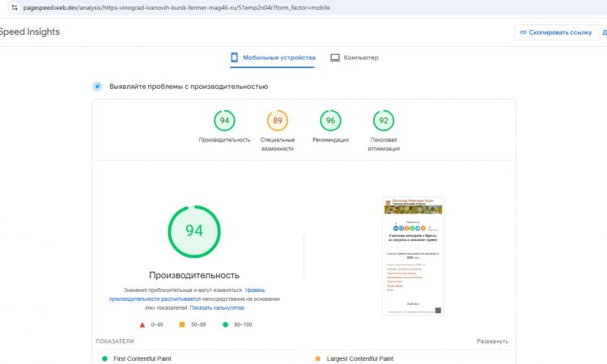Click green dot beside First Contentful Paint
This screenshot has width=607, height=364.
pyautogui.click(x=104, y=359)
